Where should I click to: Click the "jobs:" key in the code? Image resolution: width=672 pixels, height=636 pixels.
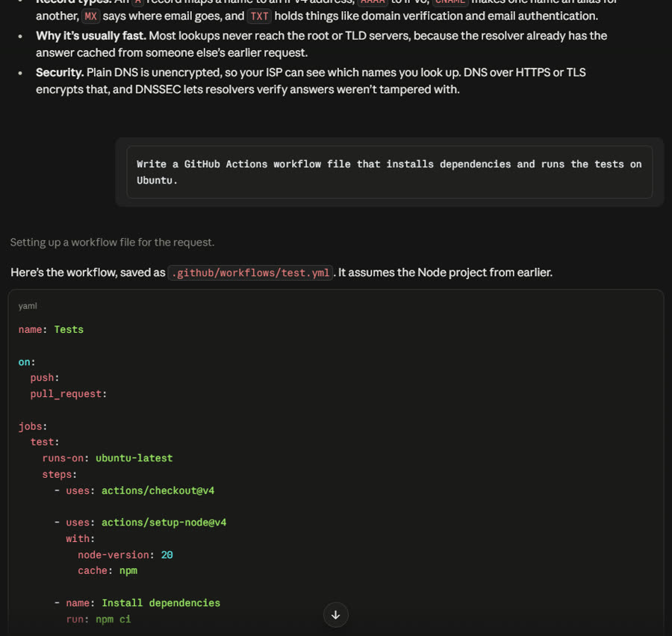tap(33, 426)
